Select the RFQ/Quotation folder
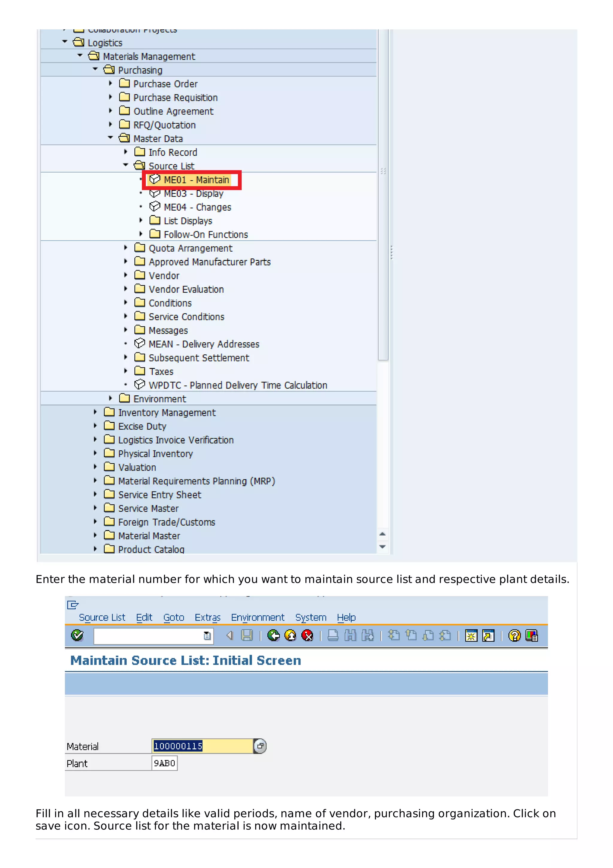The width and height of the screenshot is (613, 868). (x=165, y=125)
